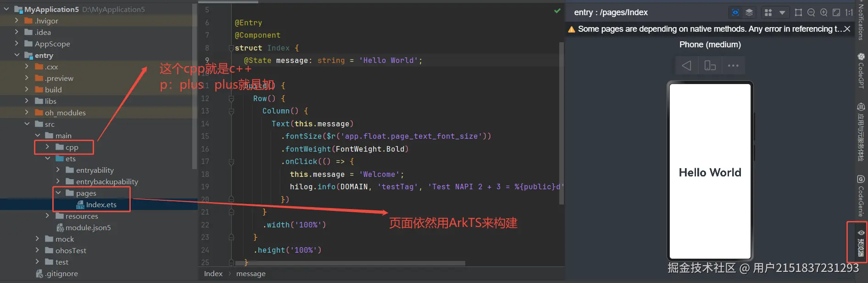Expand the oh_modules folder
The width and height of the screenshot is (868, 283).
tap(27, 113)
